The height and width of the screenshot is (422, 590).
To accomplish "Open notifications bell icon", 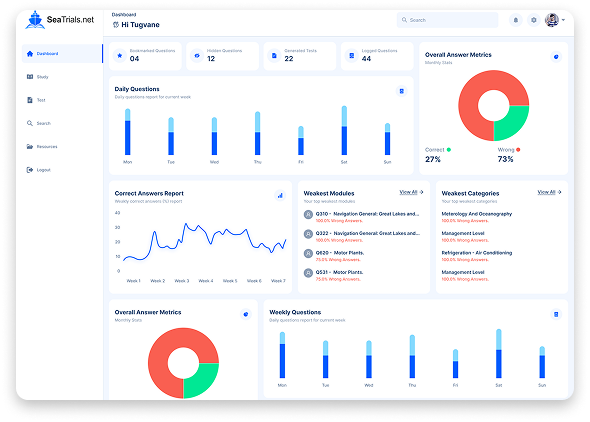I will click(516, 20).
